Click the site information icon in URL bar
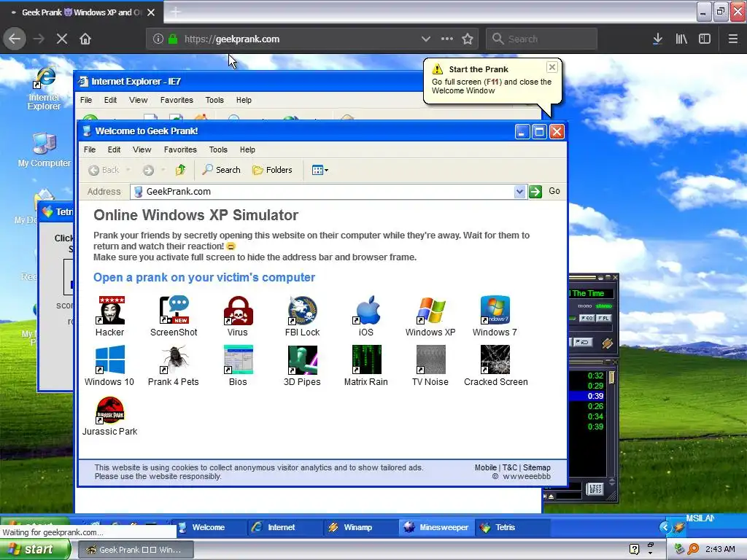 pos(158,39)
